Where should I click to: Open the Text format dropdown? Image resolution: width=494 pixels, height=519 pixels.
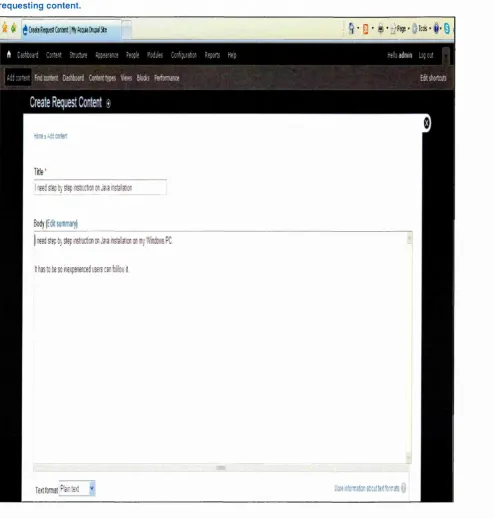pos(77,488)
